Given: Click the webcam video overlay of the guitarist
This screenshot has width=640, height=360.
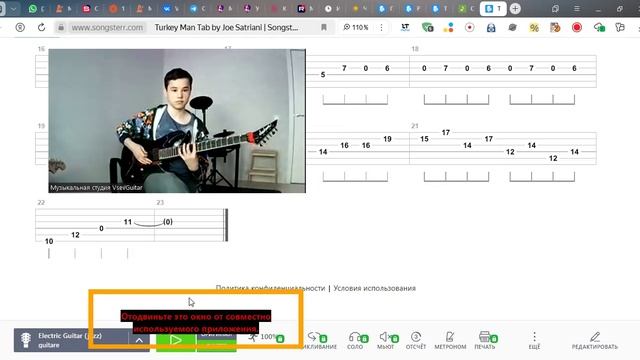Looking at the screenshot, I should click(x=177, y=121).
